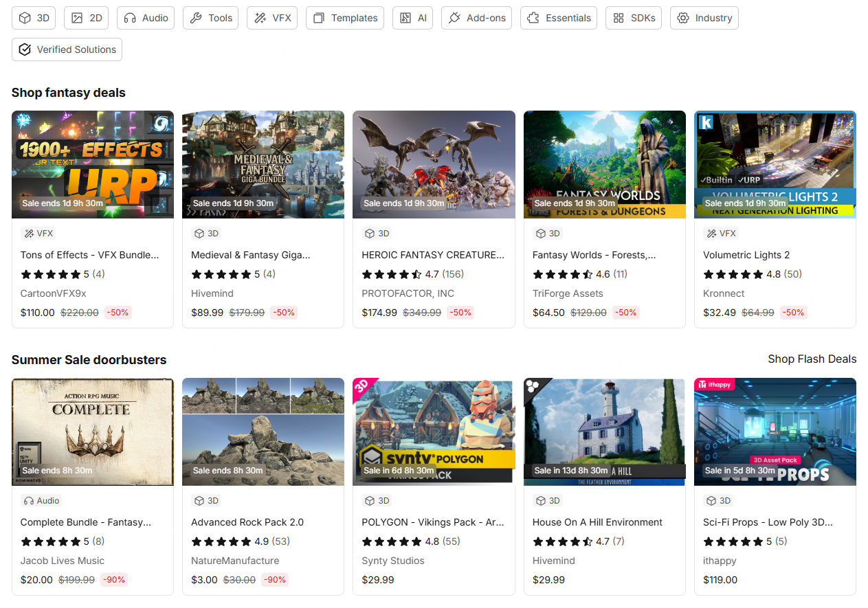Click the VFX magic wand icon in category bar
The image size is (868, 608).
[260, 18]
